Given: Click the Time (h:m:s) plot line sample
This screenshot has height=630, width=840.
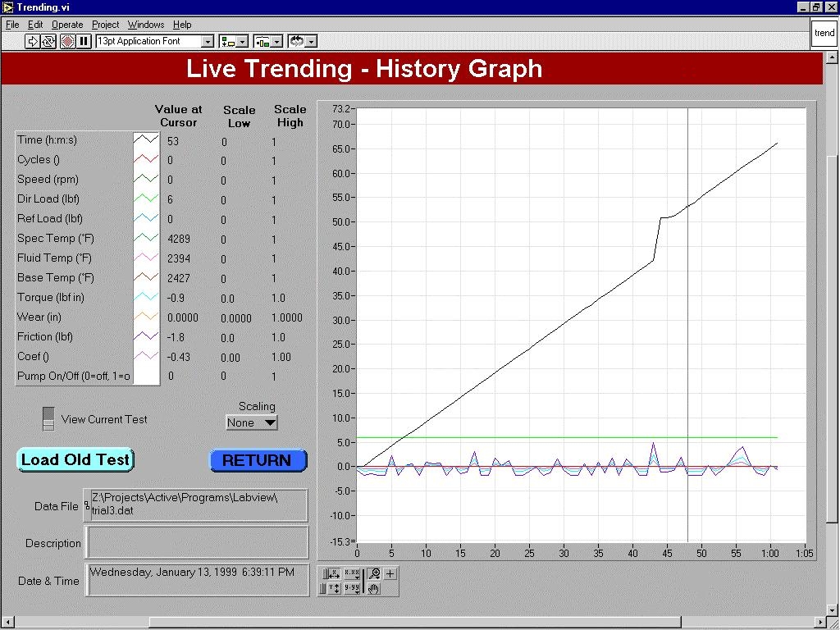Looking at the screenshot, I should point(146,140).
